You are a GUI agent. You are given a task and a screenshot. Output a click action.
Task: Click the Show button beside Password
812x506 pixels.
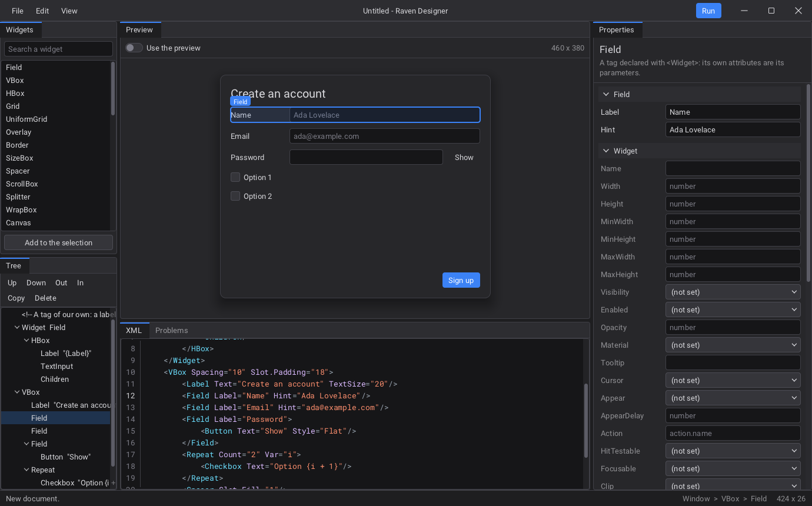(x=464, y=157)
